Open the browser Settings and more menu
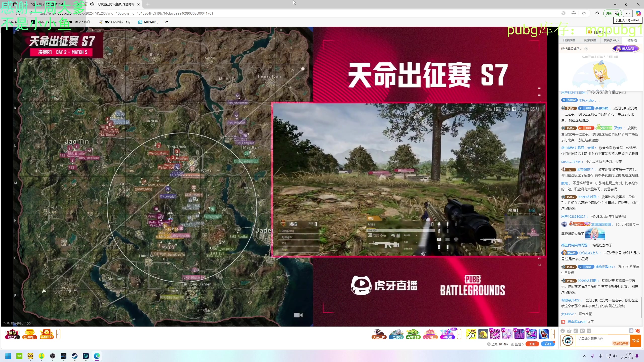The image size is (644, 362). [x=628, y=13]
